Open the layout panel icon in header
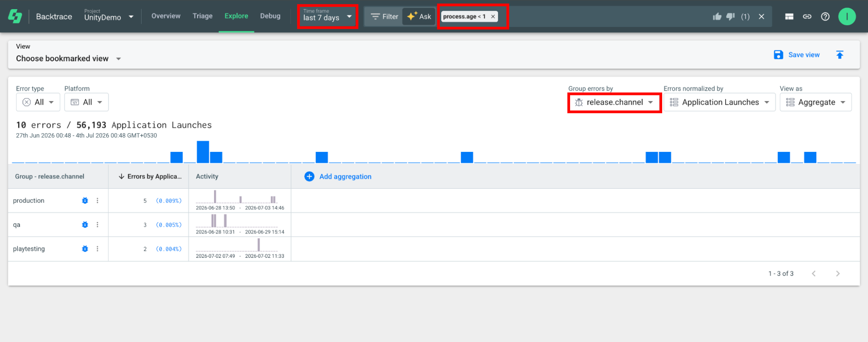Viewport: 868px width, 342px height. pos(789,16)
